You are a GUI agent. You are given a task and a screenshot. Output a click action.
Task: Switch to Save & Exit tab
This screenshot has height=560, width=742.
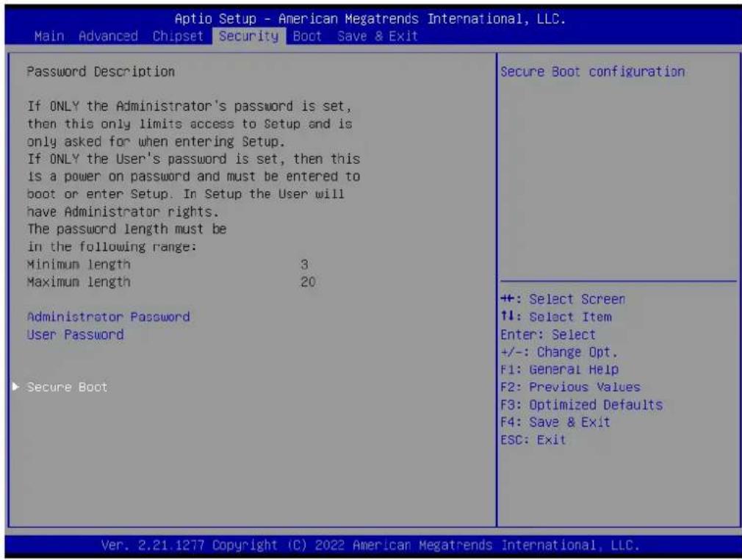click(378, 36)
